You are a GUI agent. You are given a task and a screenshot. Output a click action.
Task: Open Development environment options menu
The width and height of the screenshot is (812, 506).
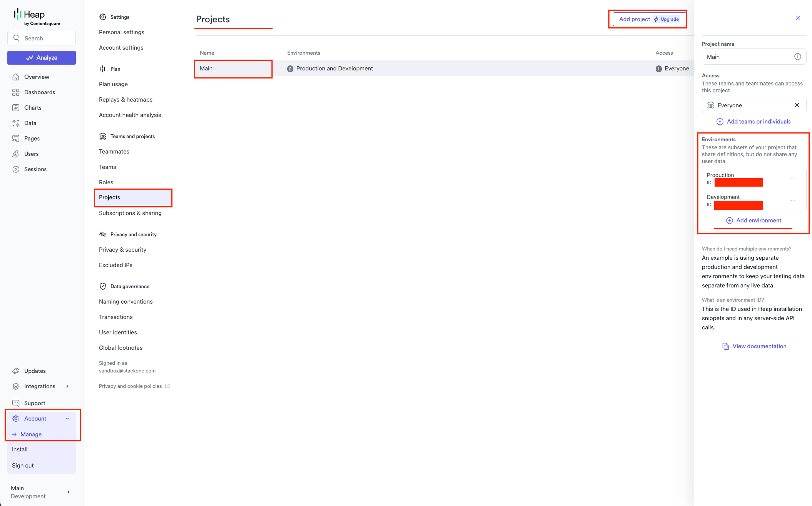(x=793, y=201)
